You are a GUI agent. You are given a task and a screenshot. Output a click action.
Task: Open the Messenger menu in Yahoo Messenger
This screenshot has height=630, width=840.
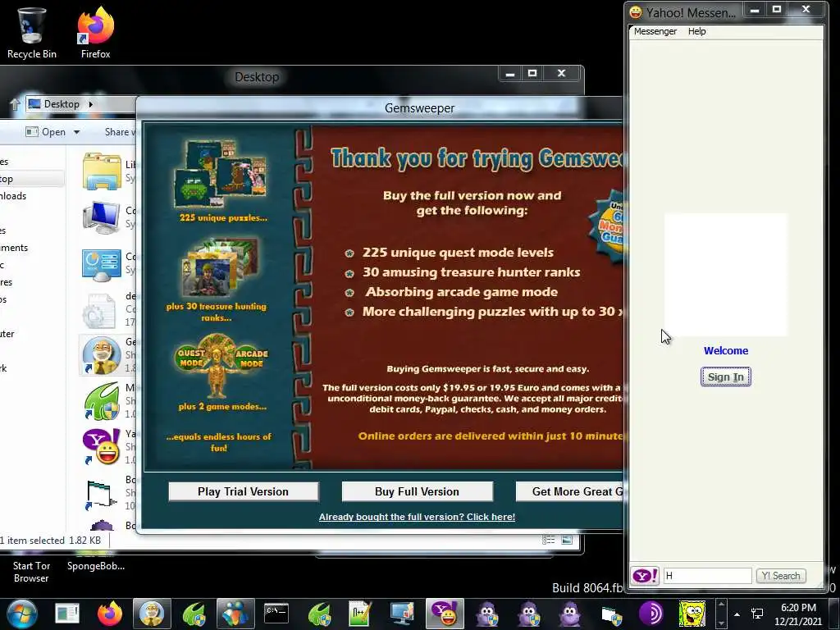coord(655,31)
